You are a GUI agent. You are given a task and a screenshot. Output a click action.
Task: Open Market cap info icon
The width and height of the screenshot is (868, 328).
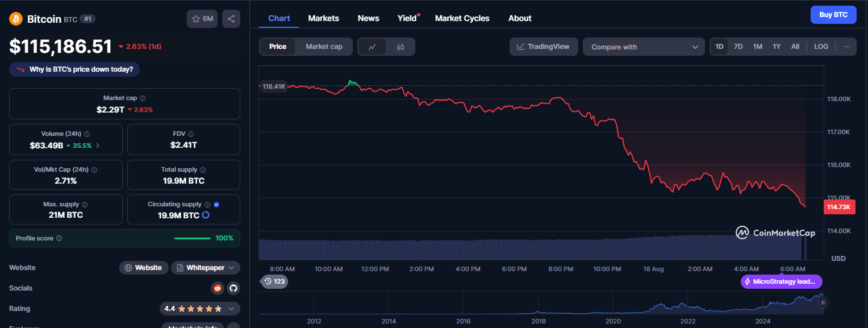pos(143,98)
